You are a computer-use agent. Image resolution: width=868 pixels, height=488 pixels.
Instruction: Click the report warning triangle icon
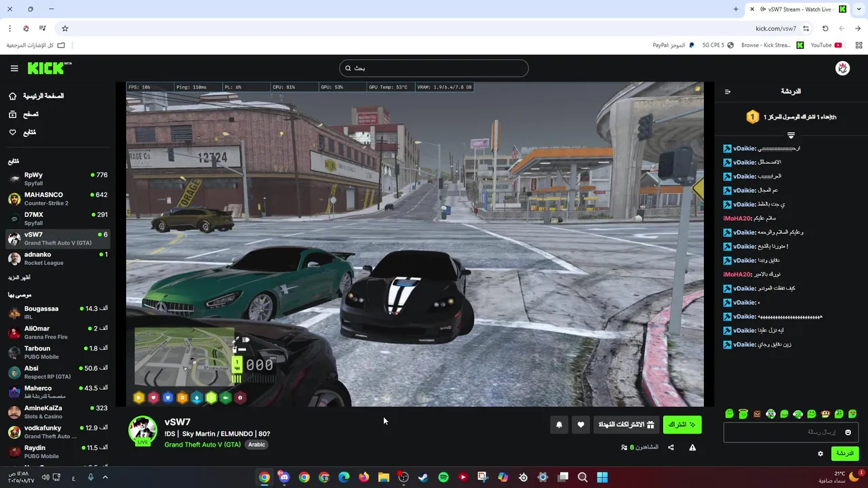pos(692,447)
